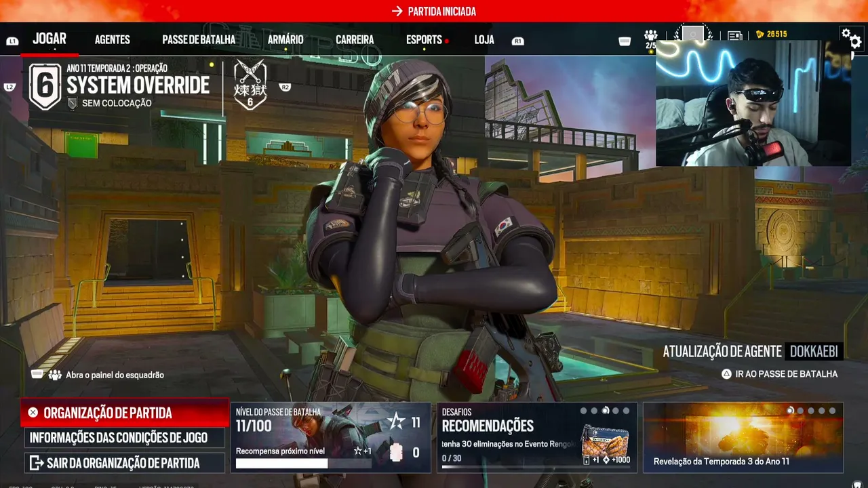The height and width of the screenshot is (488, 868).
Task: Select fourth dot on Desafios carousel
Action: [616, 411]
